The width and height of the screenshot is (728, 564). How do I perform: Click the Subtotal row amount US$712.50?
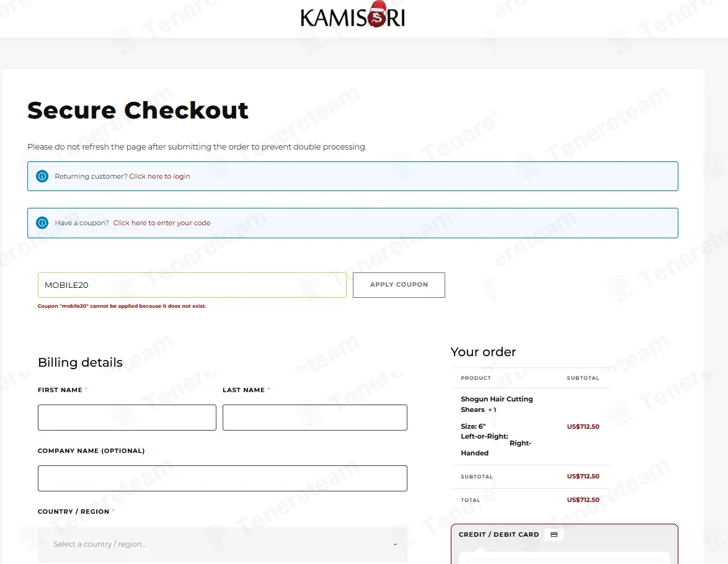583,476
